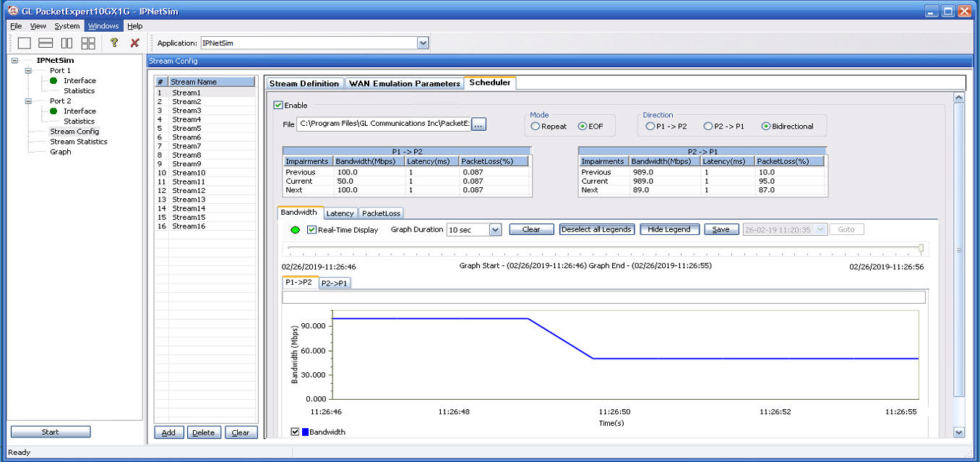This screenshot has height=462, width=980.
Task: Click the green real-time status indicator
Action: coord(295,230)
